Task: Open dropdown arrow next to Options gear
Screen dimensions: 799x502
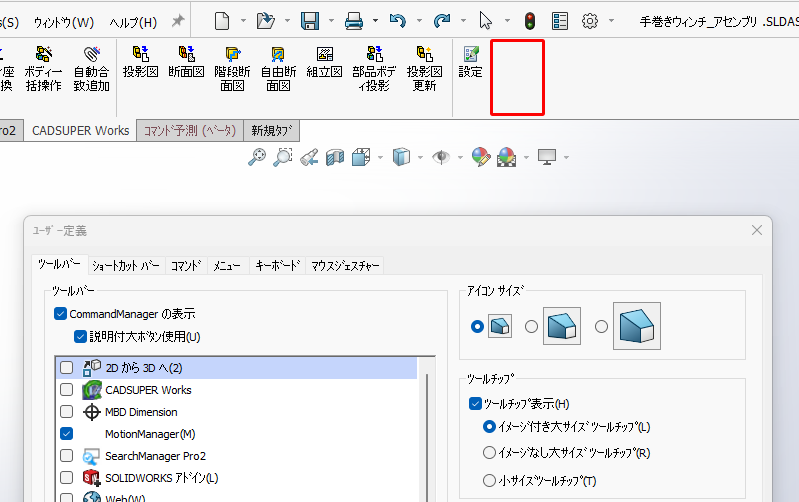Action: [611, 21]
